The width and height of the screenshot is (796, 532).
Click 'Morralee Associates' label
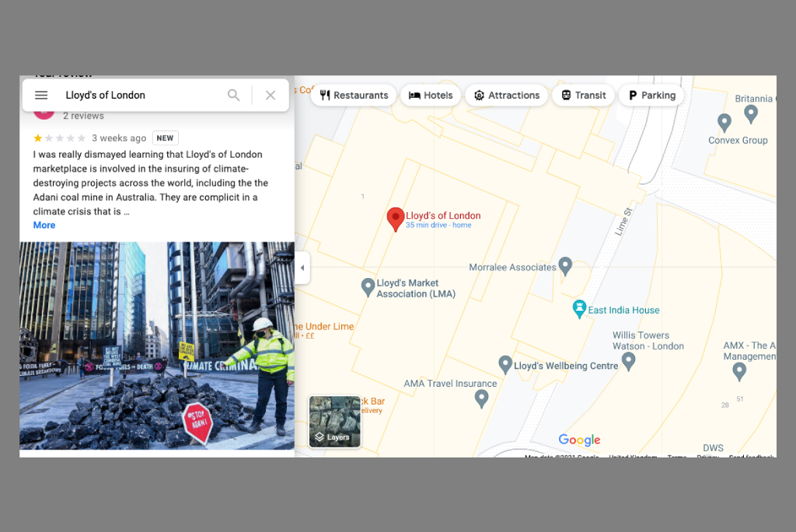pos(513,267)
